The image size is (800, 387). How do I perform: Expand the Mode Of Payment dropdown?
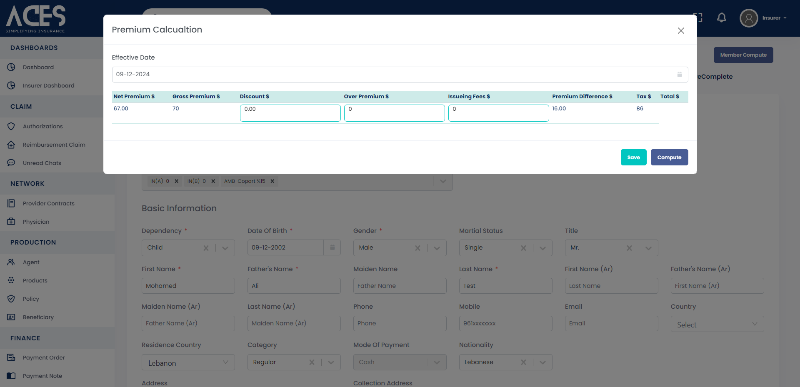click(437, 362)
